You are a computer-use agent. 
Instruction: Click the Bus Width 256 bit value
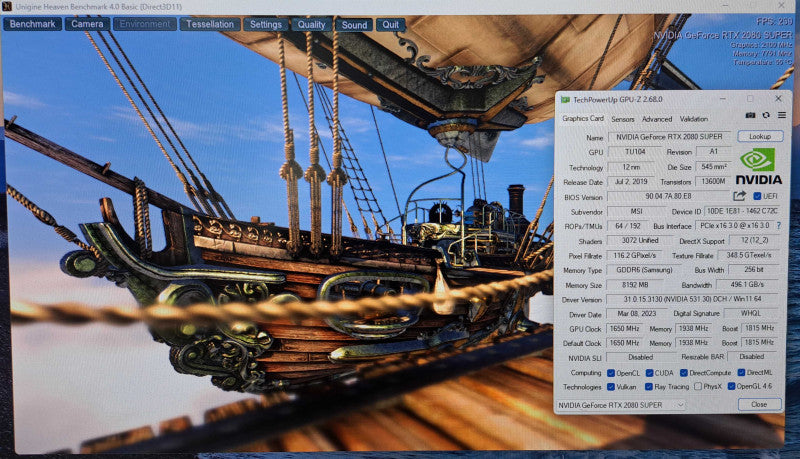pyautogui.click(x=754, y=269)
